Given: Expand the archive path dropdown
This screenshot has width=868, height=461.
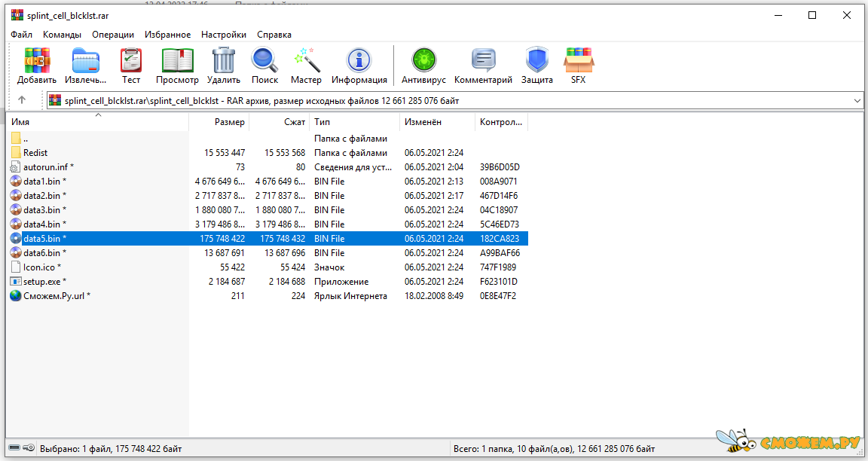Looking at the screenshot, I should (x=857, y=101).
